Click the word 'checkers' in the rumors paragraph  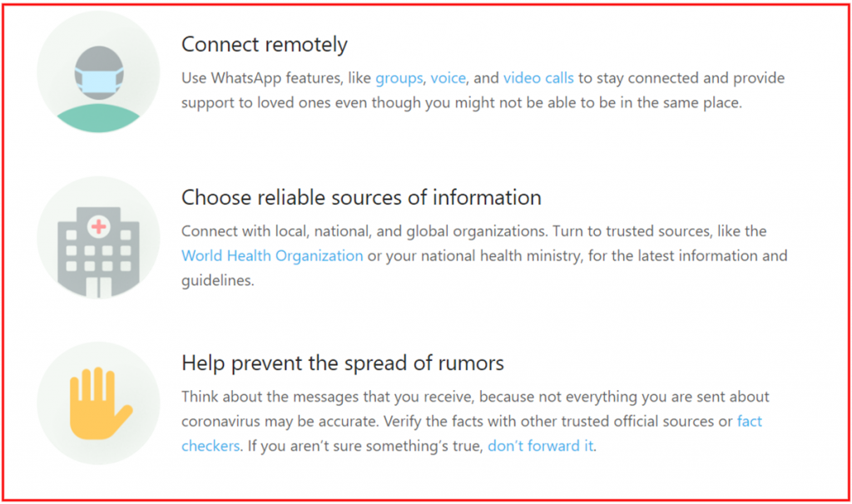[211, 446]
